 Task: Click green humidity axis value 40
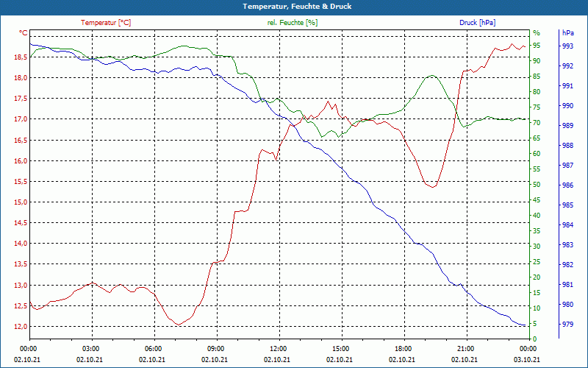tap(537, 216)
